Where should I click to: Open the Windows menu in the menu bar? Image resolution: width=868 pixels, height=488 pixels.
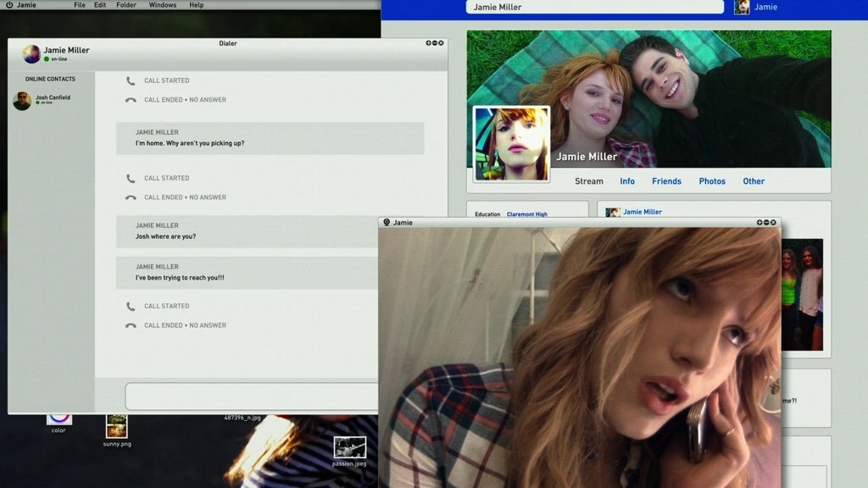(x=163, y=5)
